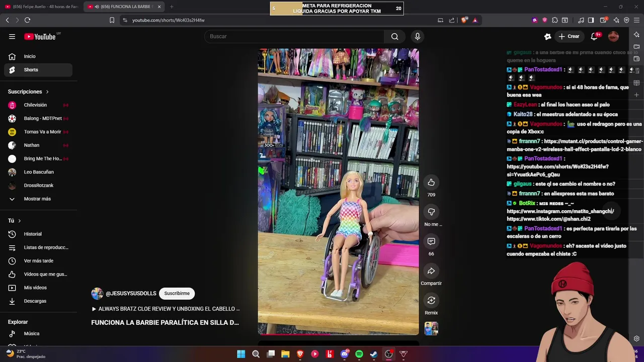Viewport: 644px width, 362px height.
Task: Open OBS Studio from the taskbar
Action: pyautogui.click(x=388, y=354)
